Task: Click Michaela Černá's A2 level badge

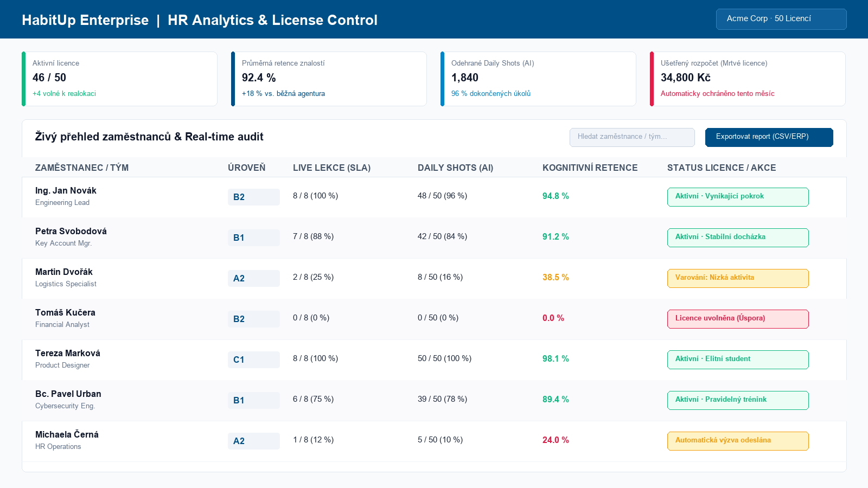Action: pos(254,441)
